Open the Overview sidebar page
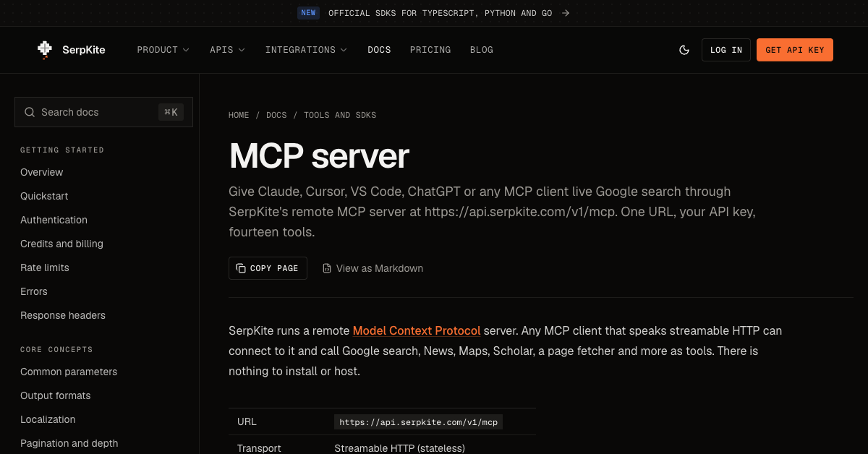 [42, 172]
